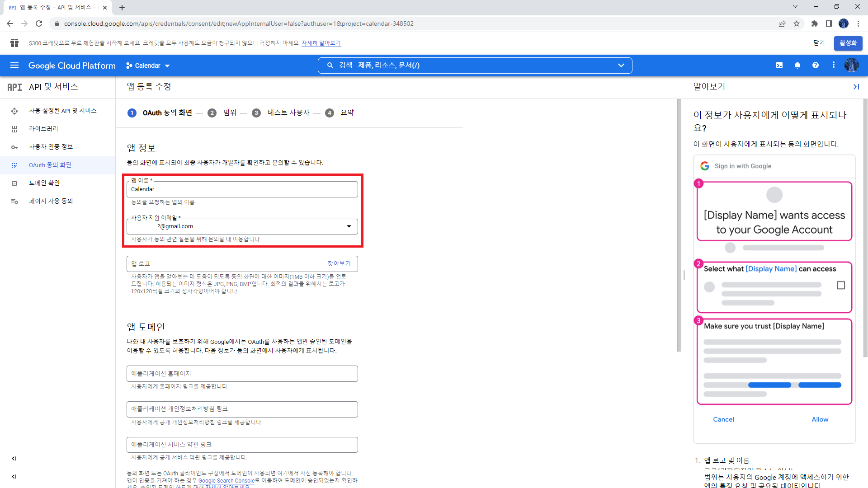Open the Calendar project selector dropdown
The image size is (868, 488).
(x=148, y=66)
